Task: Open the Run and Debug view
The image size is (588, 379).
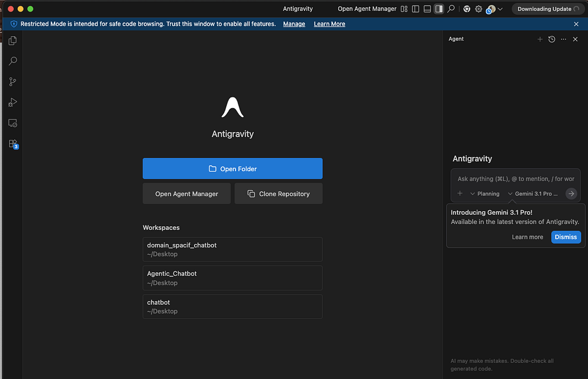Action: click(13, 102)
